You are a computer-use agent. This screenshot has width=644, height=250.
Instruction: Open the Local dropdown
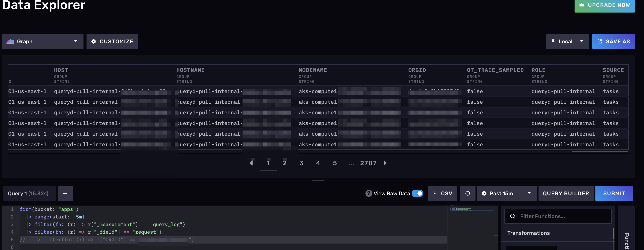582,41
